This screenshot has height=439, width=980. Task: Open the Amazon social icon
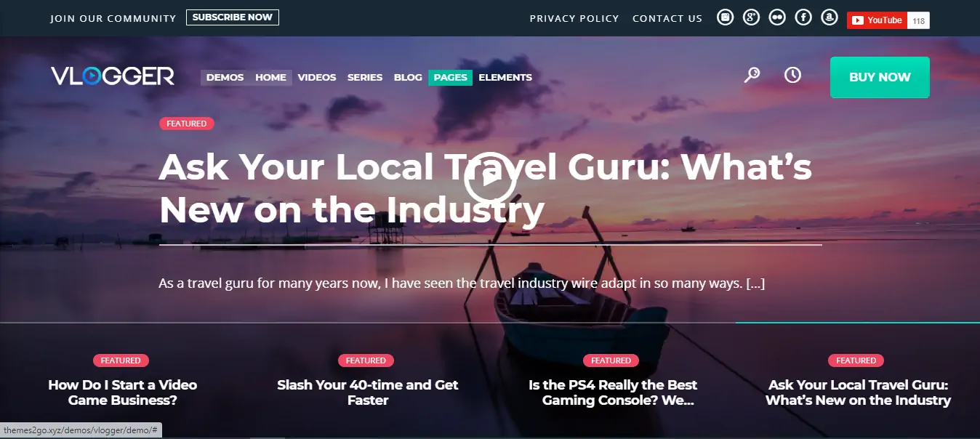829,17
